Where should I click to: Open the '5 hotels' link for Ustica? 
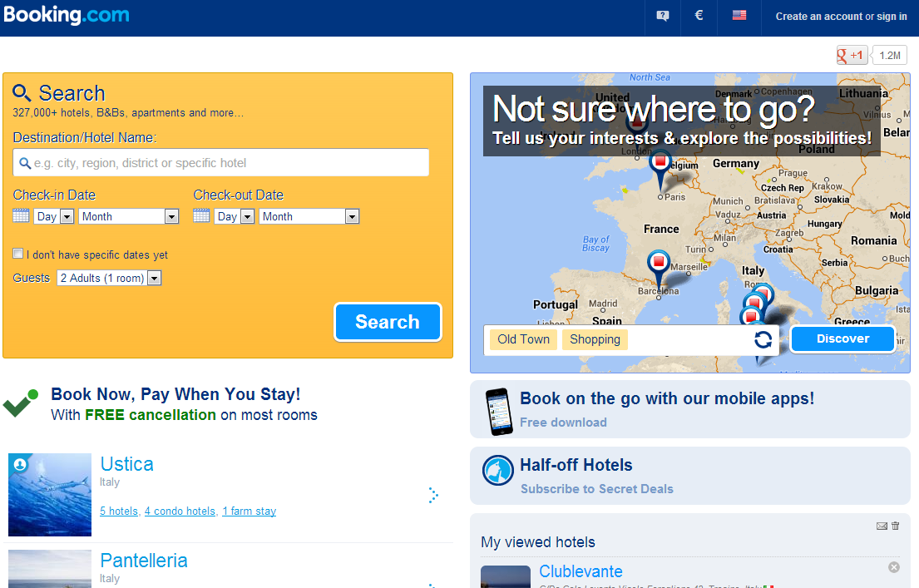coord(119,511)
